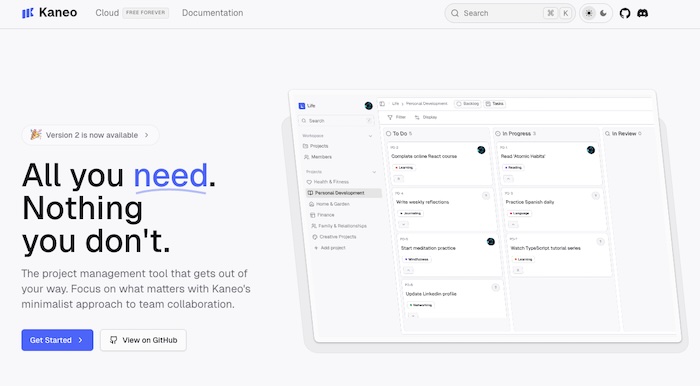
Task: Open the 'Version 2 is now available' announcement
Action: click(x=90, y=135)
